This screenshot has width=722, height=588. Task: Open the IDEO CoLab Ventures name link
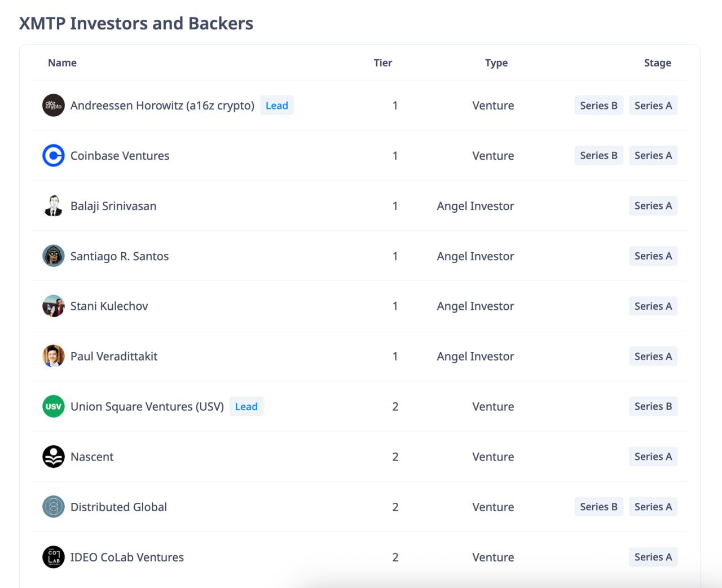127,557
